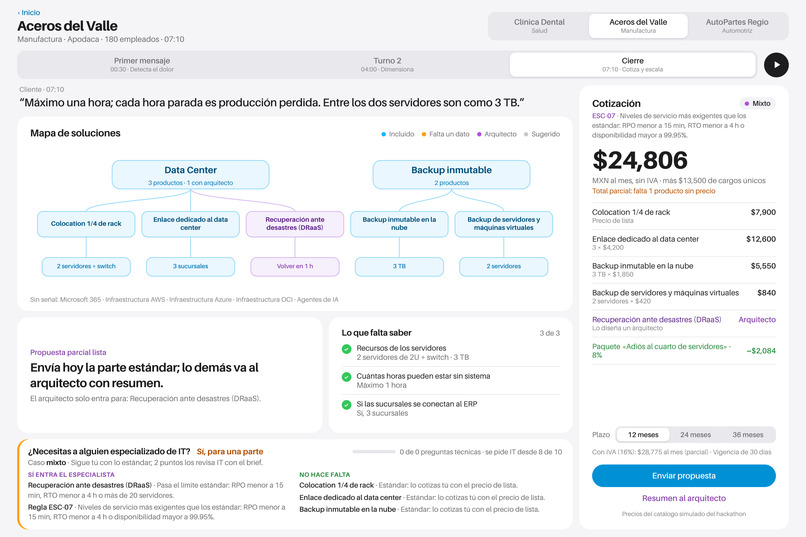Click the 'Propuesta parcial lista' label
Image resolution: width=806 pixels, height=537 pixels.
68,353
